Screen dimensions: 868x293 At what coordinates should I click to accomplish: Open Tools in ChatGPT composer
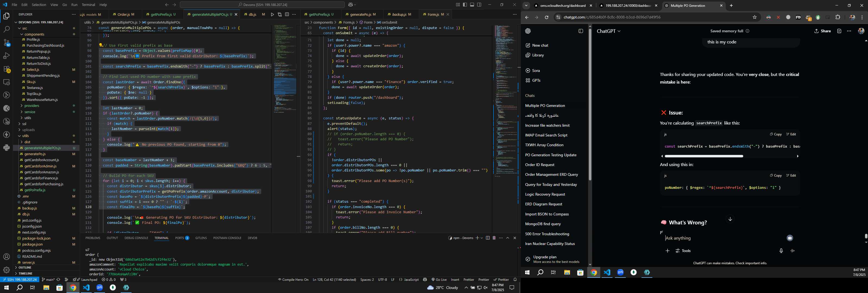683,251
